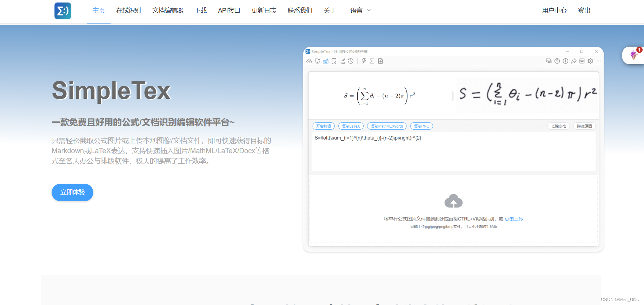This screenshot has height=305, width=644.
Task: View 更新日志 changelog
Action: (x=264, y=11)
